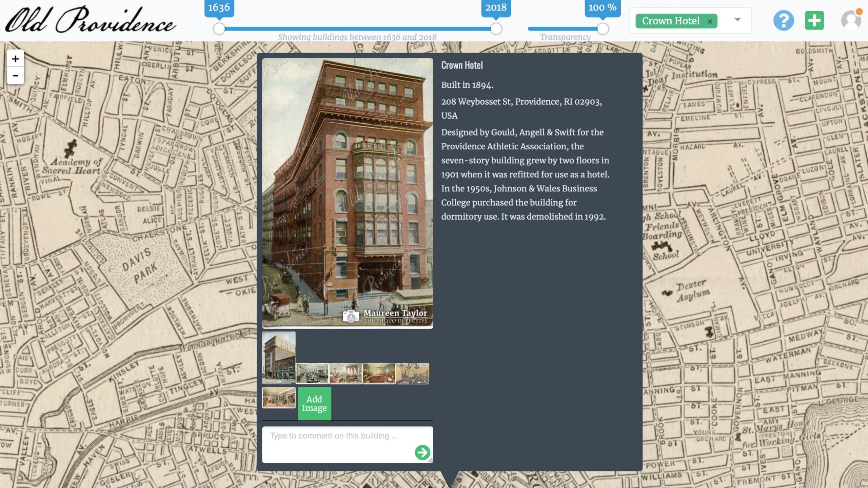
Task: Click the blue help question mark icon
Action: click(783, 20)
